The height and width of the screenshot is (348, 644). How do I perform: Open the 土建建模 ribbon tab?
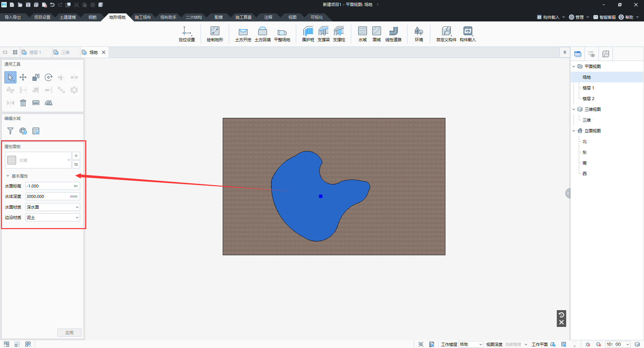[x=68, y=17]
